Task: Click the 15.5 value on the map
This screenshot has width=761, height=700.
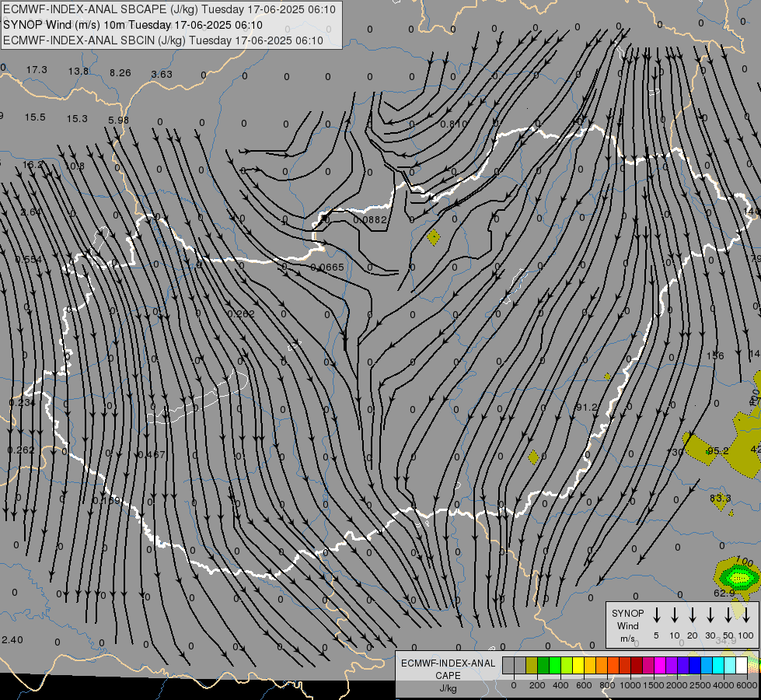Action: click(35, 117)
